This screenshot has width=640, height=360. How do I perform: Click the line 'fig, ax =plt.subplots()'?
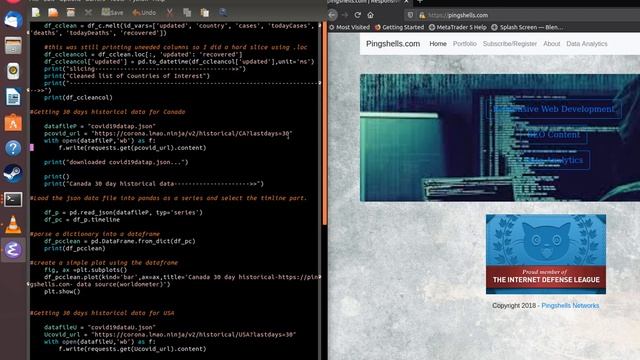[85, 270]
